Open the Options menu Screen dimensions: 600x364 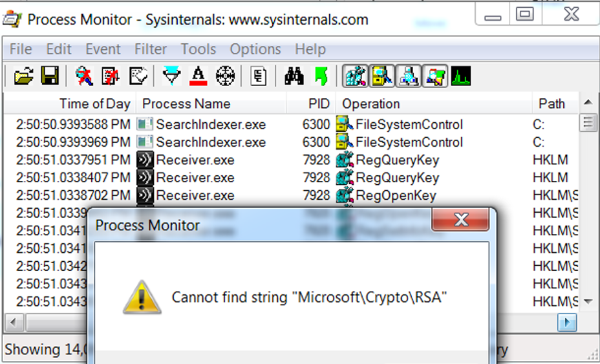(255, 49)
